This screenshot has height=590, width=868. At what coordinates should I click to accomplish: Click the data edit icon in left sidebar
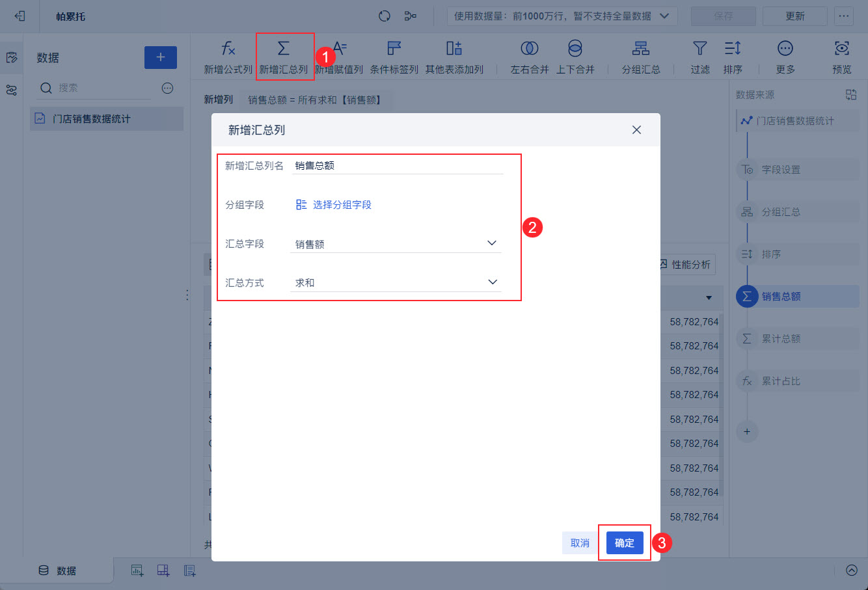point(12,58)
